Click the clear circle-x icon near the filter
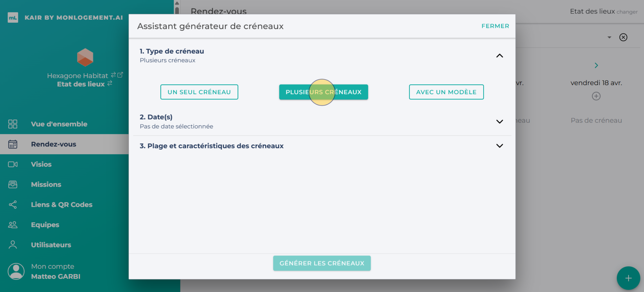Image resolution: width=644 pixels, height=292 pixels. click(x=623, y=37)
